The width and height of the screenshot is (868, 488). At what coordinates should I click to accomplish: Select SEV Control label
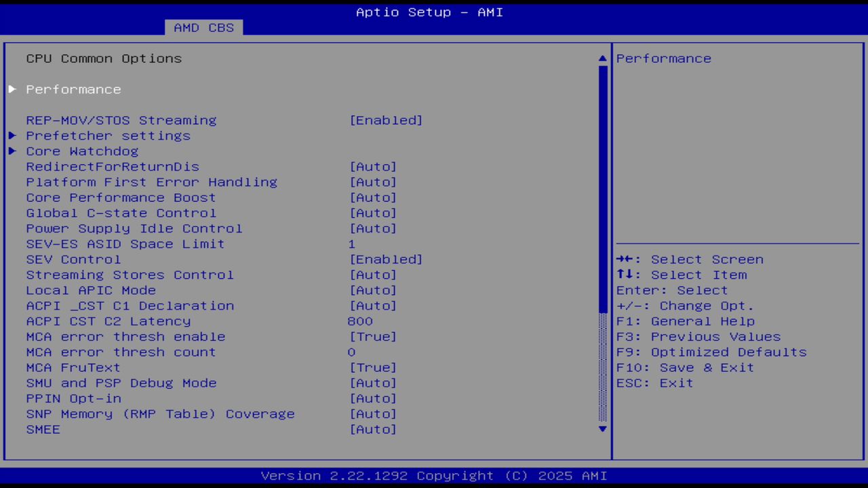point(73,260)
